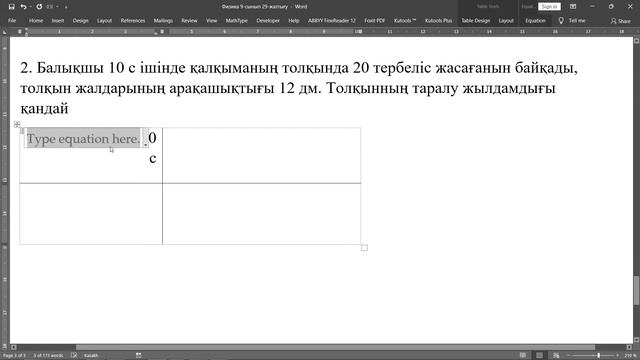Viewport: 640px width, 360px height.
Task: Open the Foxit PDF tab
Action: 375,20
